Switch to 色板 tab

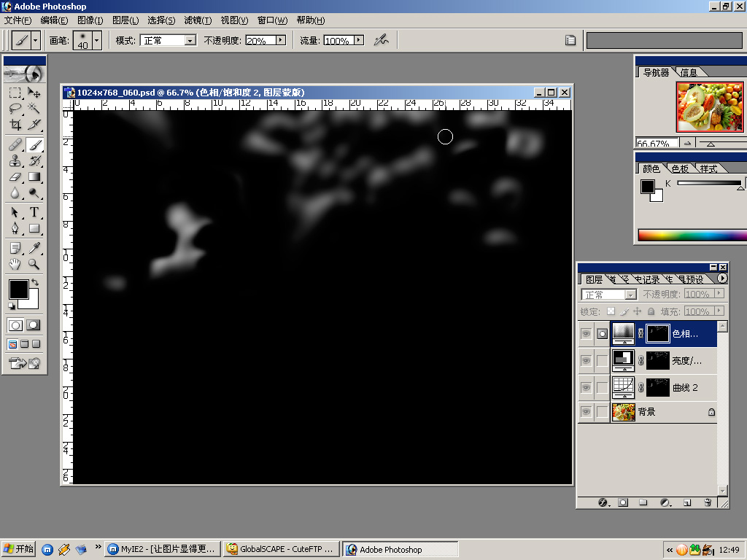680,168
